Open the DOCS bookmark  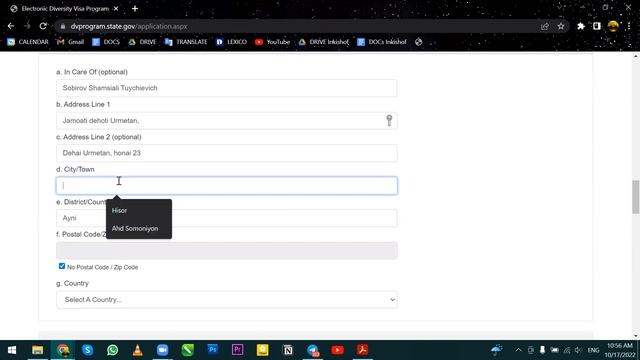tap(106, 42)
